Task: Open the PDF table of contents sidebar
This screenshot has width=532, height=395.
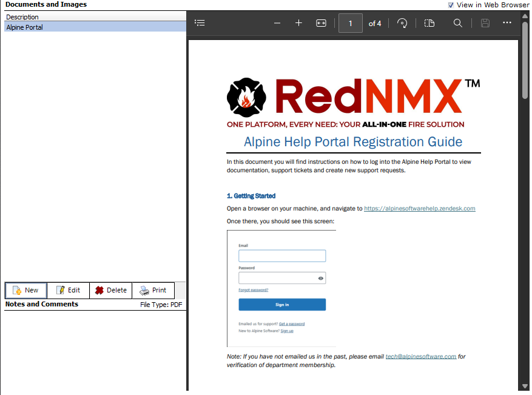Action: 200,22
